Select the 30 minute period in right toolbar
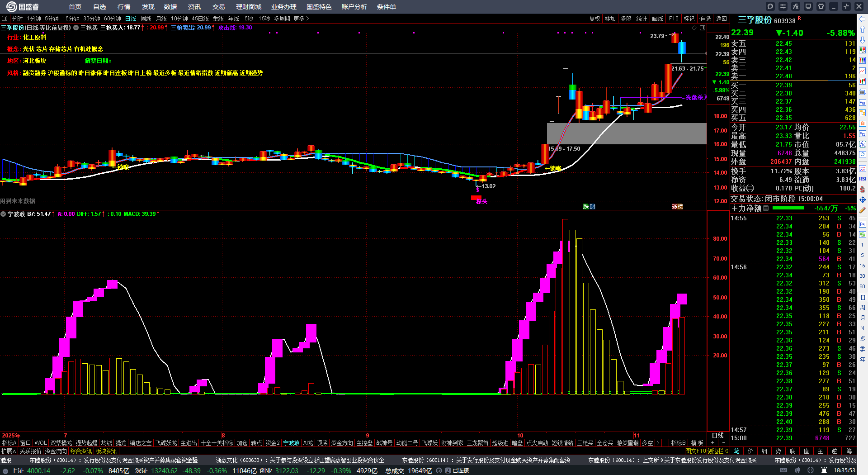Viewport: 868px width, 475px height. [x=863, y=276]
